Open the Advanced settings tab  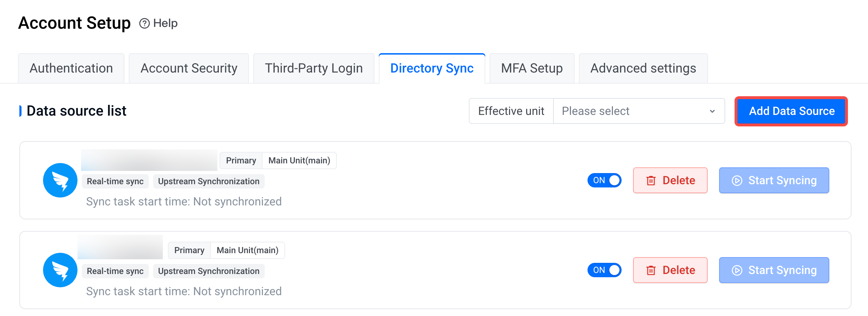click(643, 68)
